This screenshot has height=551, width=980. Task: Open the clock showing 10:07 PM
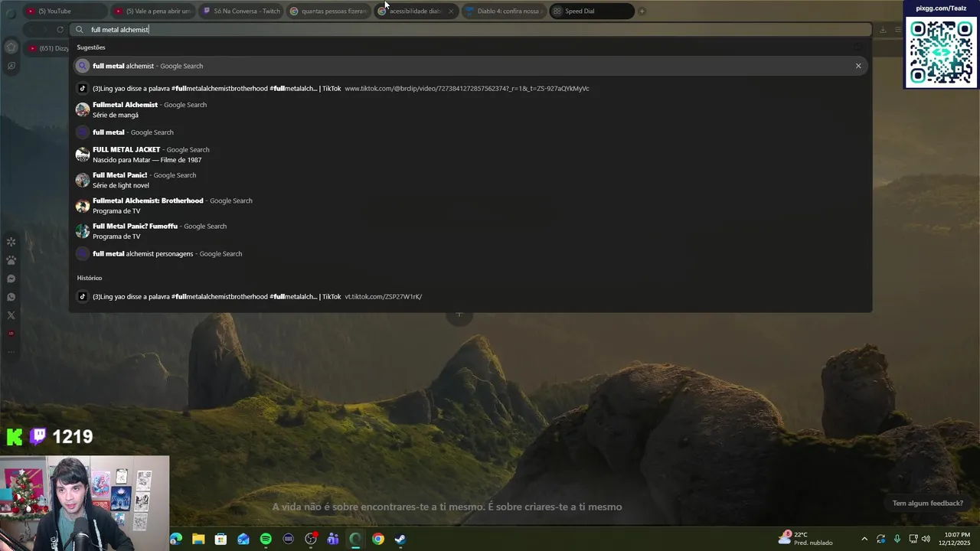[x=957, y=539]
